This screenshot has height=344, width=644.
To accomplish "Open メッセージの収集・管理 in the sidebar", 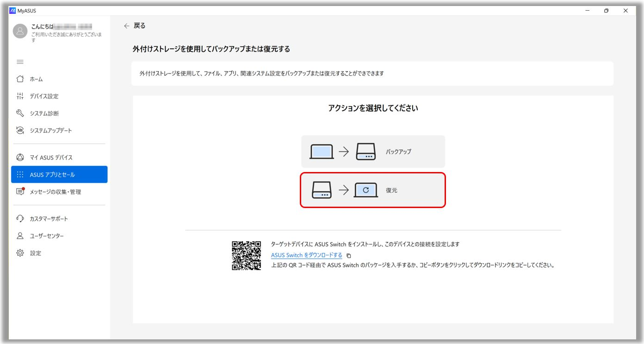I will 59,192.
